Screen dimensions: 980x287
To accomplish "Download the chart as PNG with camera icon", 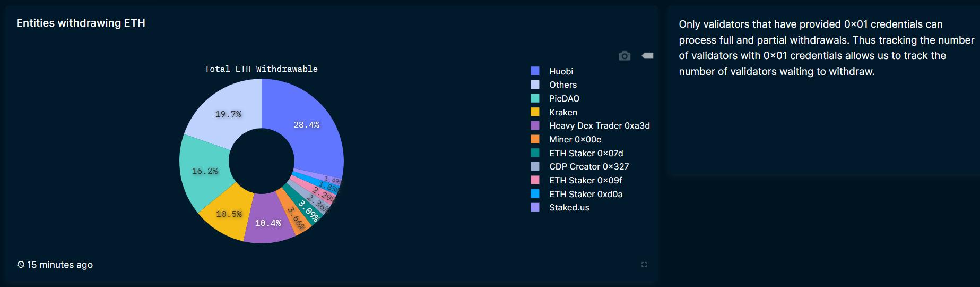I will click(625, 56).
